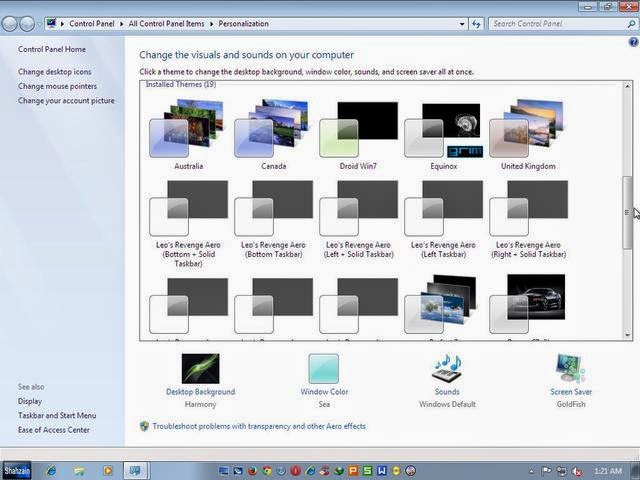This screenshot has width=640, height=480.
Task: Select the Australia theme
Action: point(188,134)
